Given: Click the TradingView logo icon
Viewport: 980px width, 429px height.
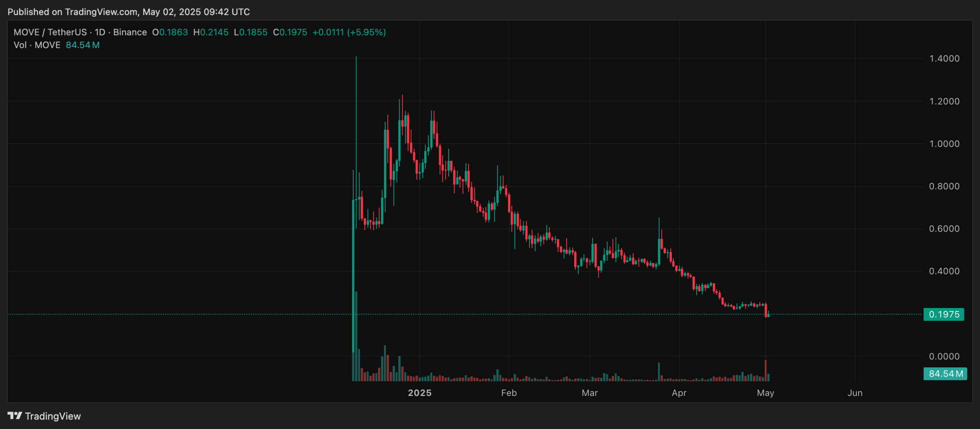Looking at the screenshot, I should [15, 416].
